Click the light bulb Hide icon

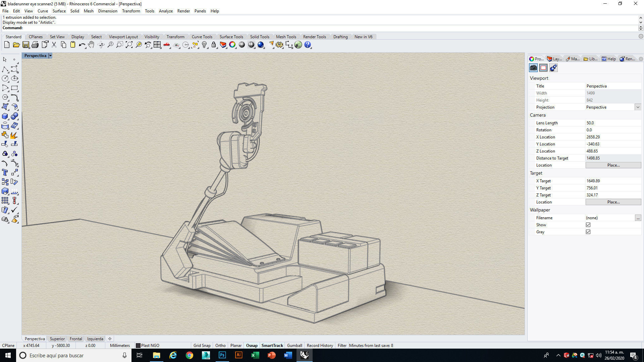(x=204, y=45)
